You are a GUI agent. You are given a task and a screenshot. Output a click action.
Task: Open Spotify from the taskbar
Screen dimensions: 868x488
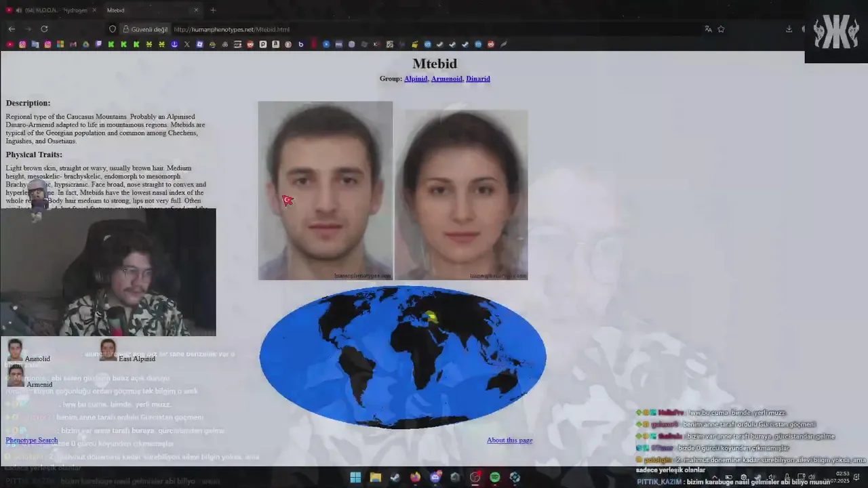tap(495, 477)
